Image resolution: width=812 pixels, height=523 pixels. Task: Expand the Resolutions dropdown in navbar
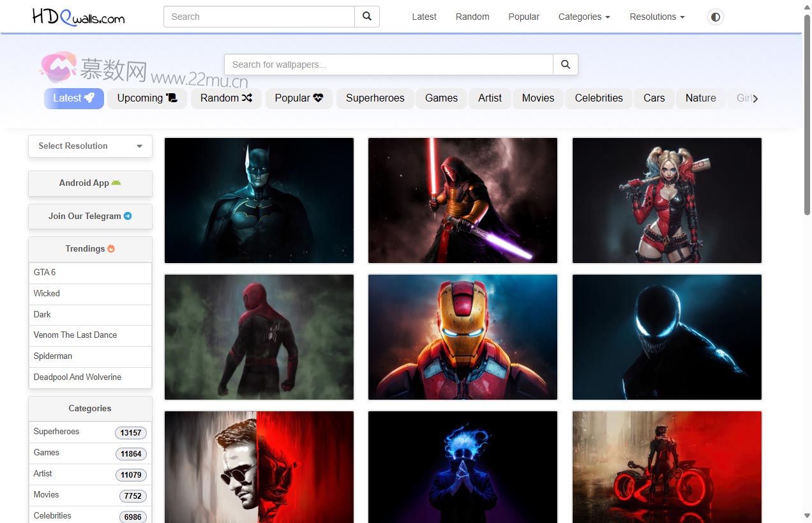point(656,17)
